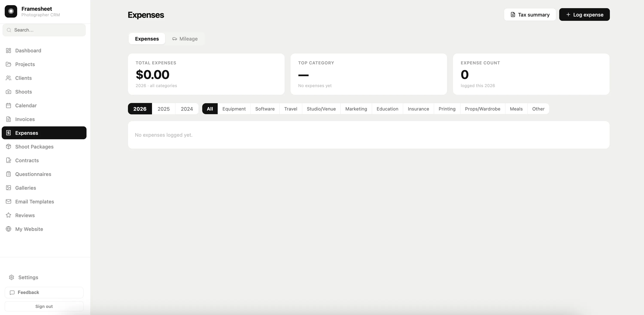The image size is (644, 315).
Task: Click the Shoot Packages box icon
Action: [9, 147]
